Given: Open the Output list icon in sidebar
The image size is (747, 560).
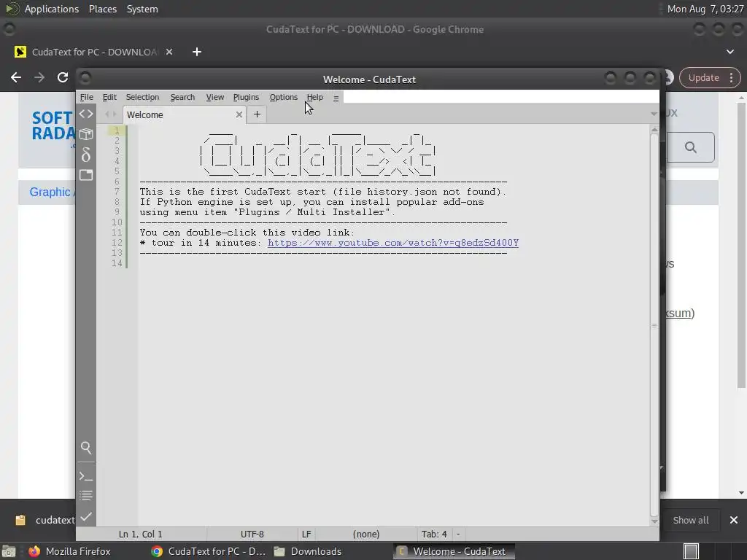Looking at the screenshot, I should click(86, 496).
